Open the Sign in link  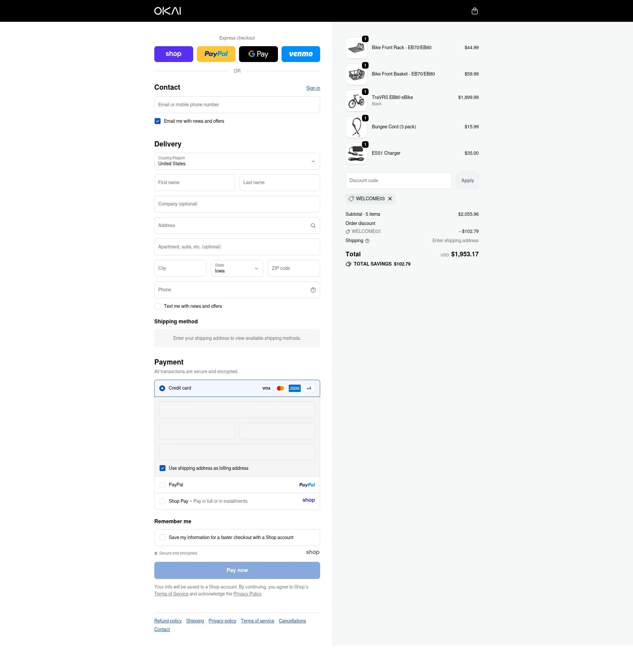(313, 88)
